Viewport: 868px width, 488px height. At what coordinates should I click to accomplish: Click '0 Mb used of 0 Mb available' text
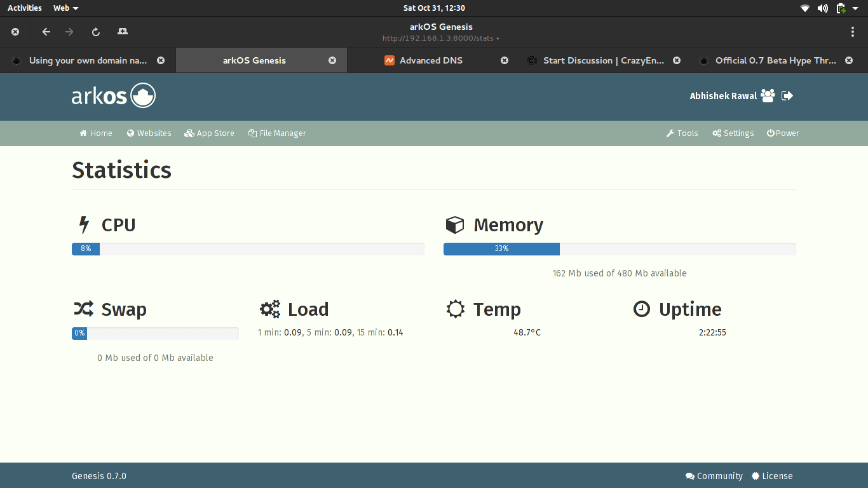point(155,358)
